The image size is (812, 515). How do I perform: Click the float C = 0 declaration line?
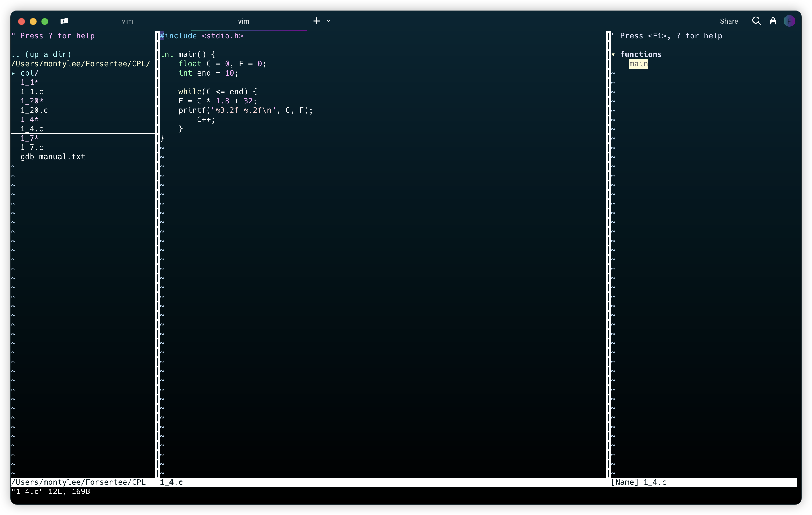tap(222, 64)
